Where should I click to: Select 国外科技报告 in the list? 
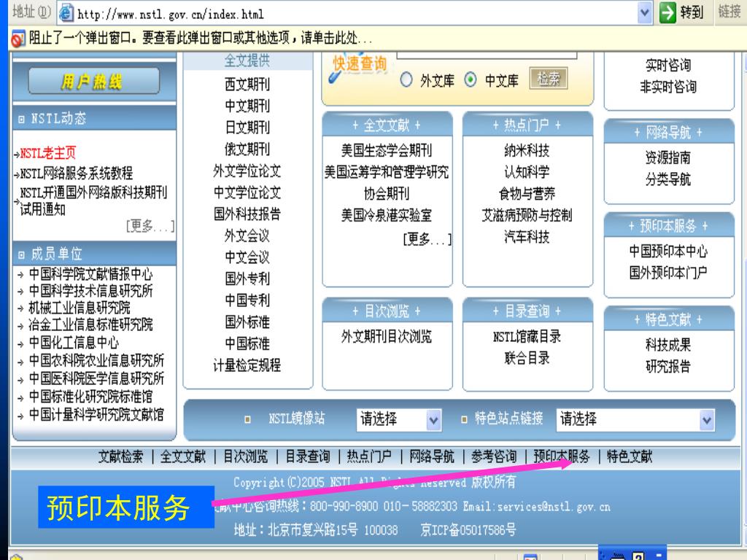pos(247,214)
